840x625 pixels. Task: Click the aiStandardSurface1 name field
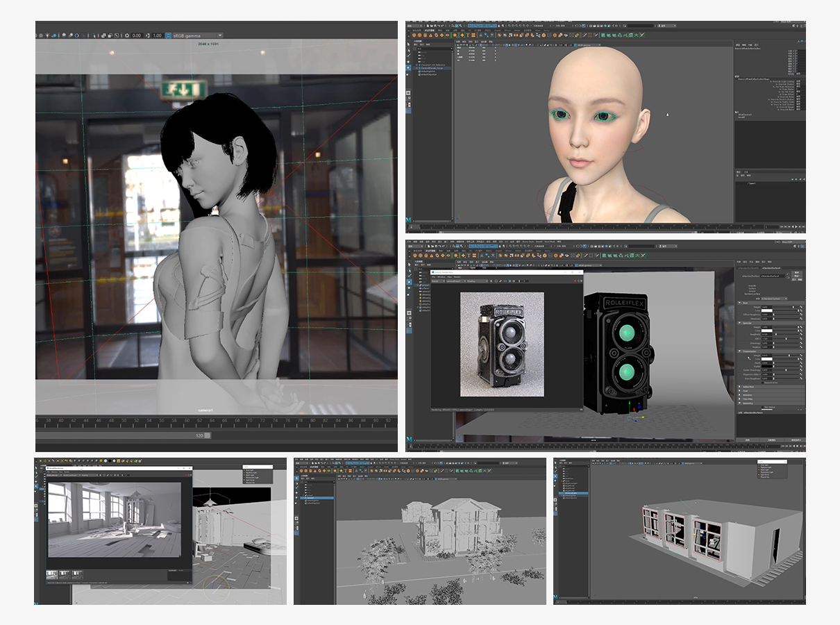(x=773, y=276)
